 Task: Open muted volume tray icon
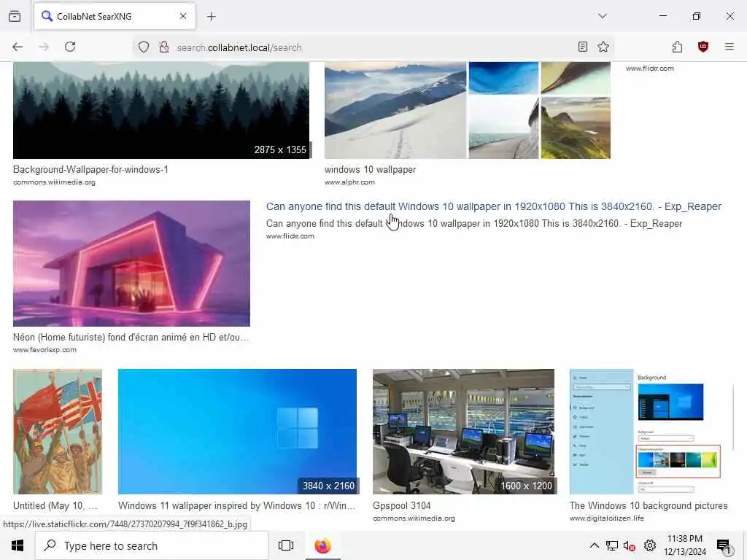tap(630, 545)
